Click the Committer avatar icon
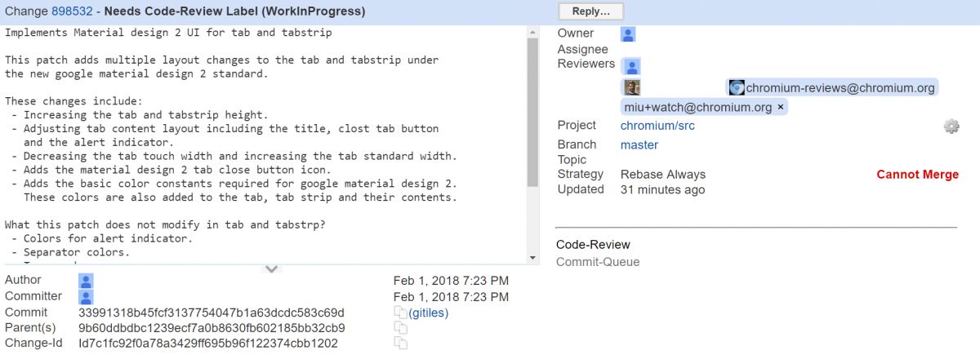 (x=86, y=297)
